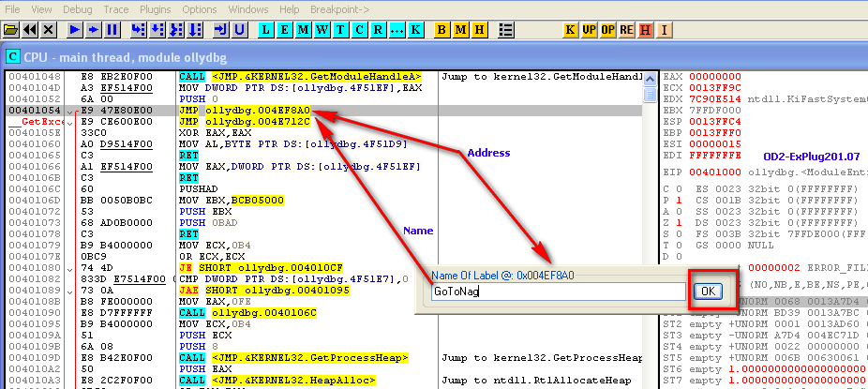Click the Step over toolbar icon
This screenshot has width=868, height=389.
(x=157, y=30)
